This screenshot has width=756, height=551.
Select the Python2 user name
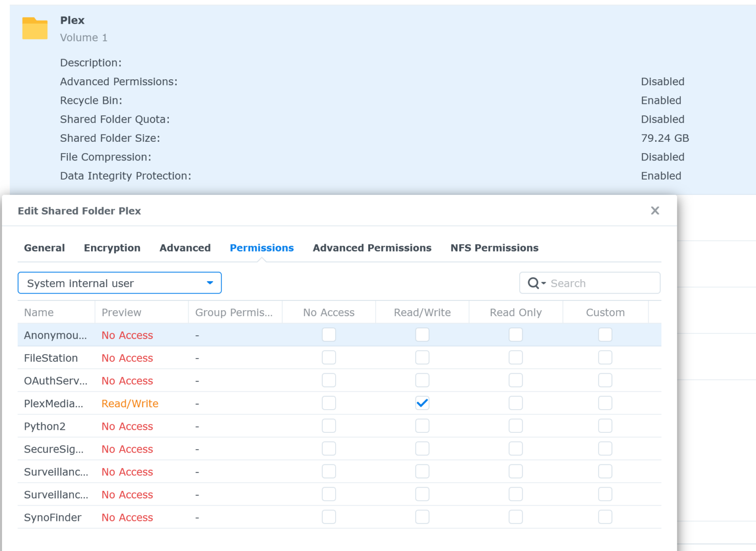pos(45,426)
